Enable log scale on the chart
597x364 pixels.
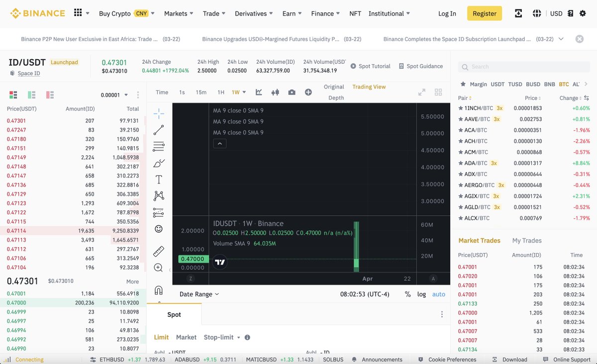[421, 294]
